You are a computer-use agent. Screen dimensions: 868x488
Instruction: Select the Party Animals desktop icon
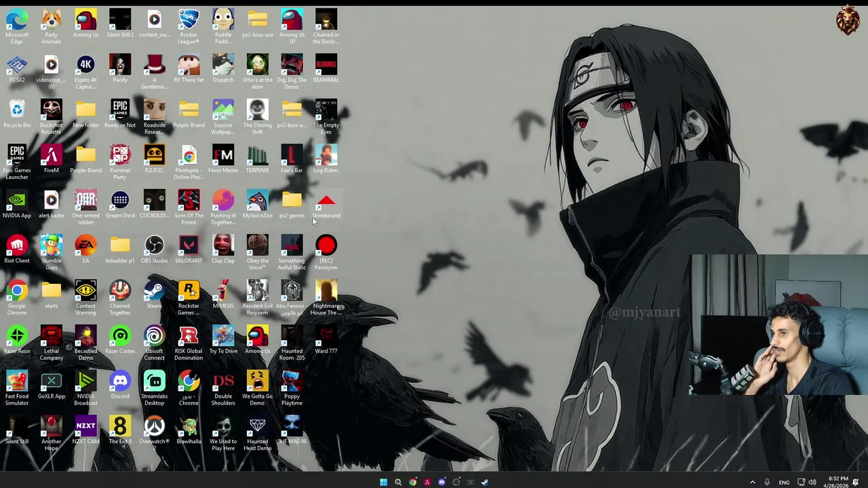(52, 26)
